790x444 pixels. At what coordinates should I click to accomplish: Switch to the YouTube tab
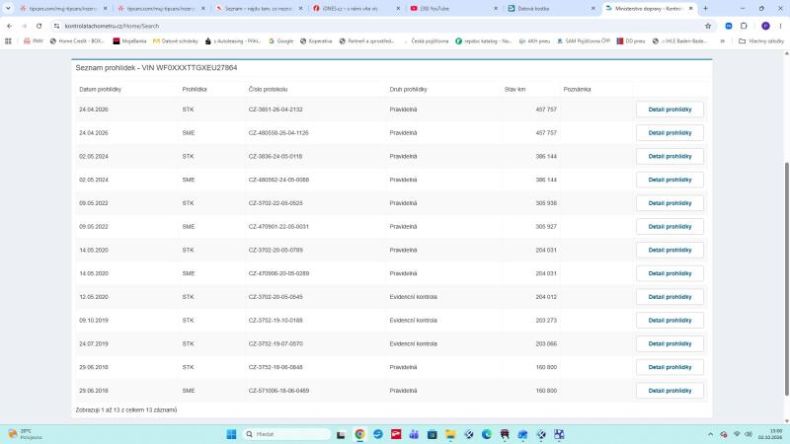pos(454,9)
